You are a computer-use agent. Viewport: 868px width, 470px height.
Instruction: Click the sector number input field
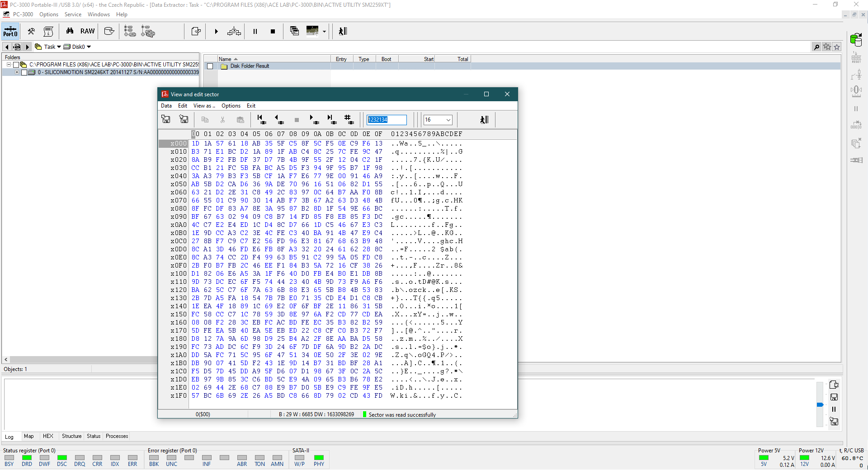pos(386,120)
